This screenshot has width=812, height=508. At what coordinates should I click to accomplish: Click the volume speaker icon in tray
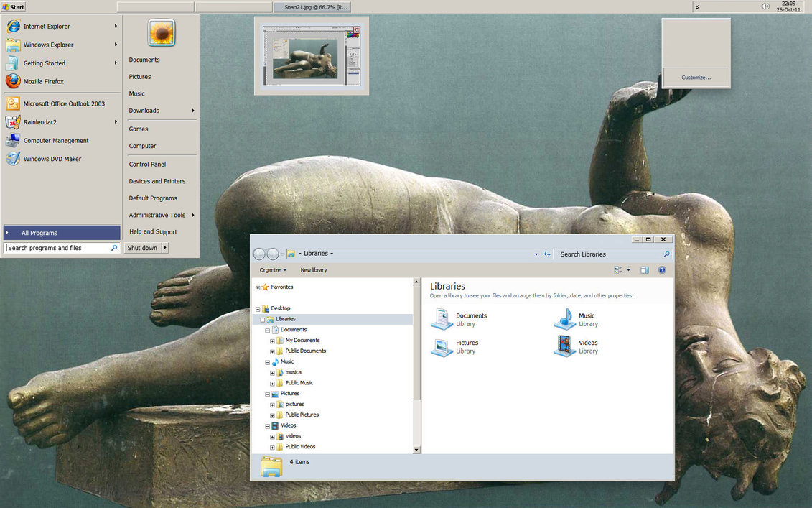pyautogui.click(x=765, y=6)
